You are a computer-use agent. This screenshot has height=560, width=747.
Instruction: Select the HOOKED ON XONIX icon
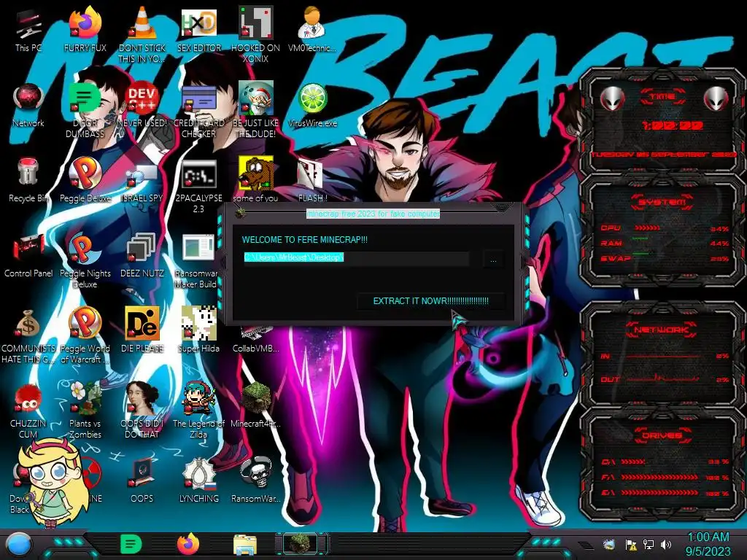256,34
